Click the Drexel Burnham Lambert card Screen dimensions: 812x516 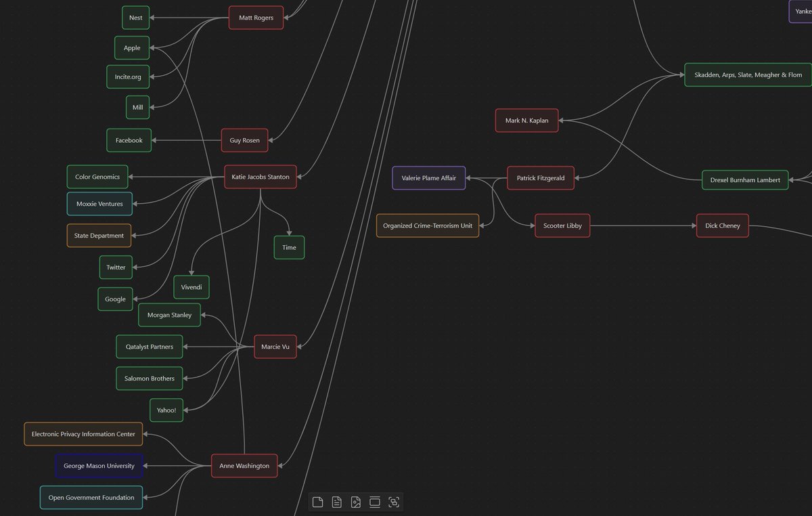pos(745,180)
